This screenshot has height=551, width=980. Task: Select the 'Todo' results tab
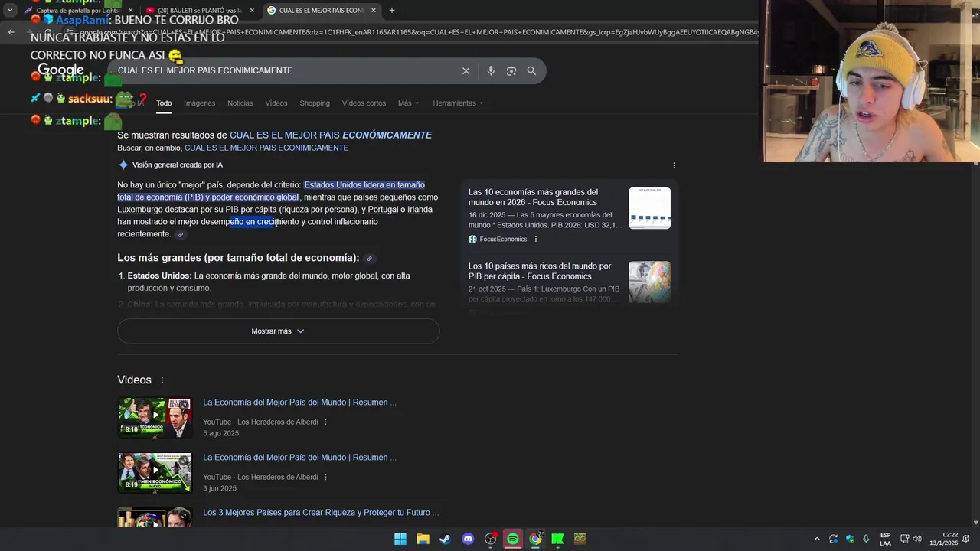(164, 103)
